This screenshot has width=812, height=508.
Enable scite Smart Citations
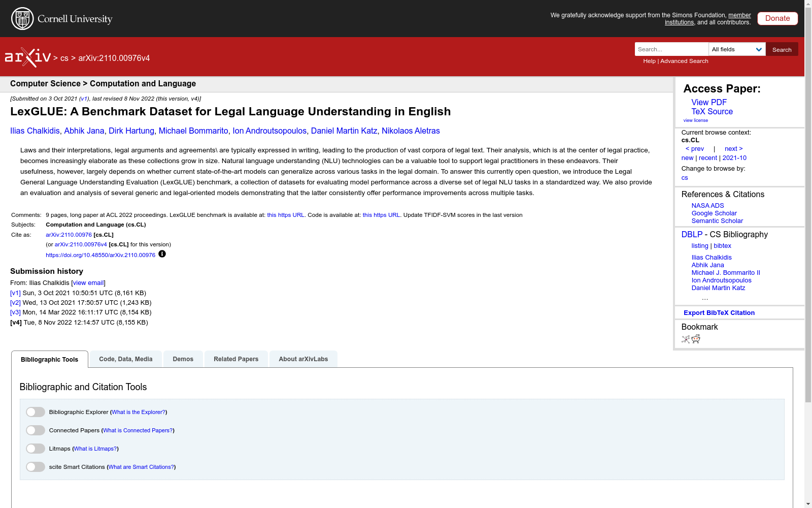35,466
